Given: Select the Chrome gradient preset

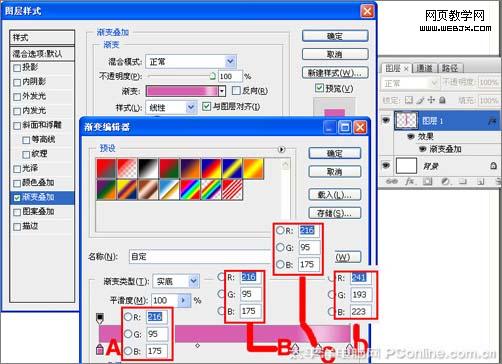Looking at the screenshot, I should pos(169,190).
